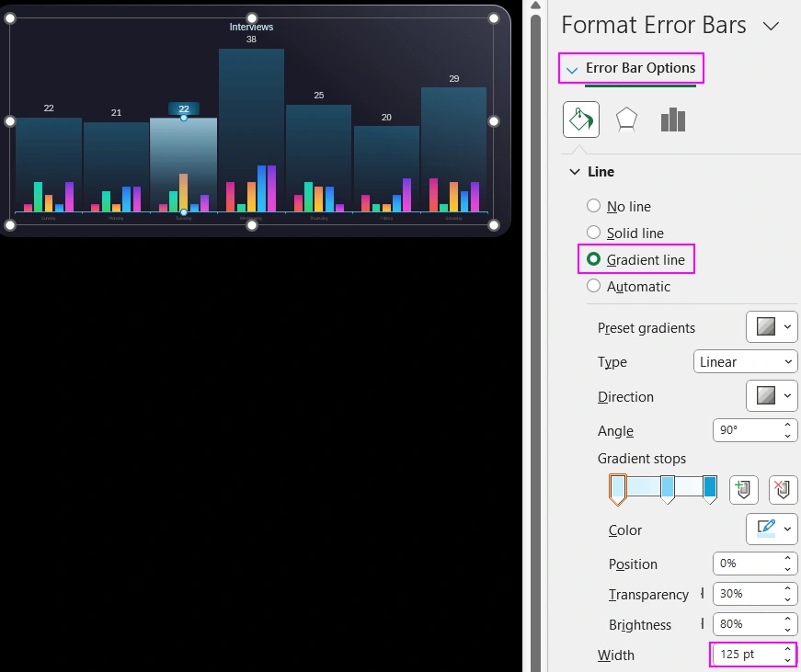
Task: Select the Fill & Line icon
Action: coord(580,118)
